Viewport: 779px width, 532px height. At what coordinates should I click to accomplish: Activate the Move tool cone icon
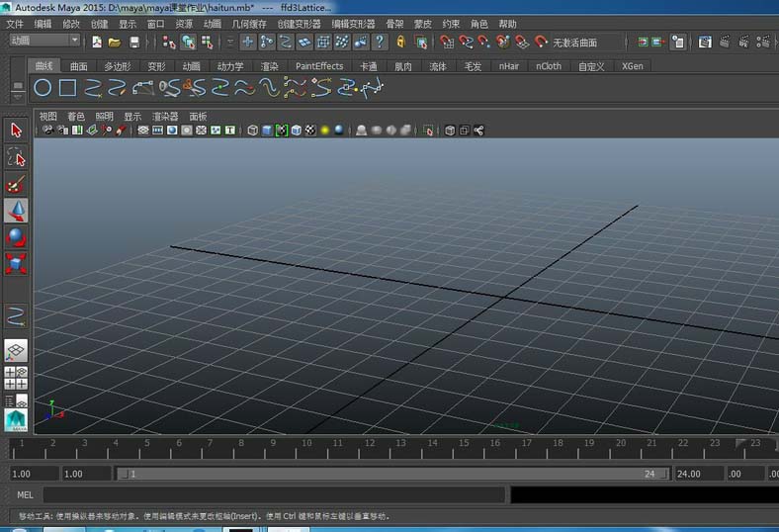(x=16, y=211)
